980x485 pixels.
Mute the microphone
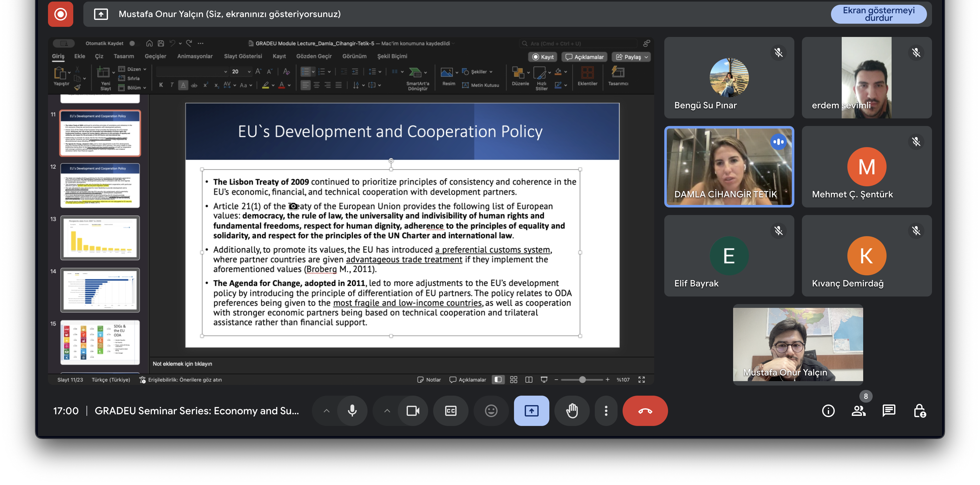352,411
